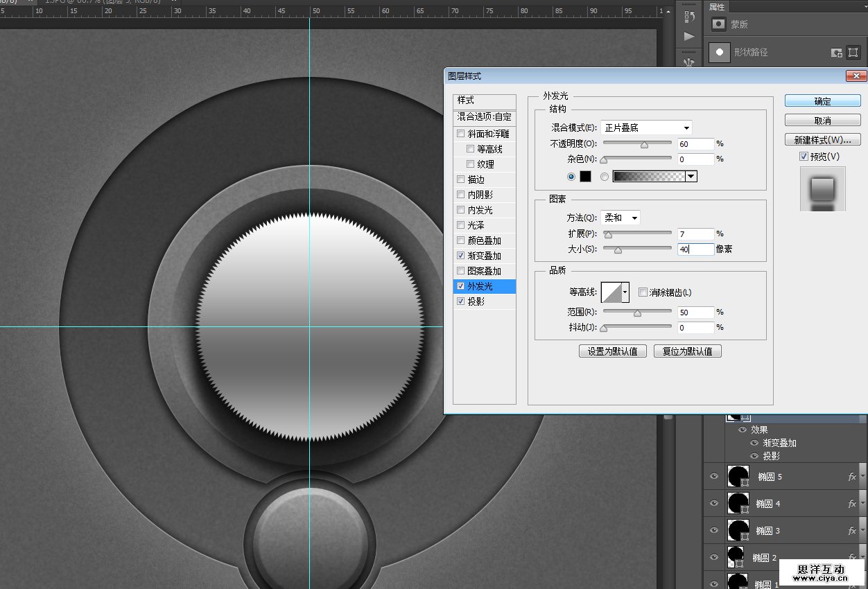Click the add pixel mask icon
Image resolution: width=868 pixels, height=589 pixels.
coord(837,53)
